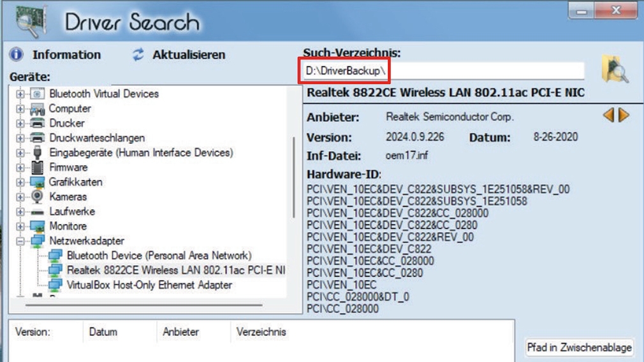The width and height of the screenshot is (644, 362).
Task: Select VirtualBox Host-Only Ethernet Adapter
Action: pos(149,285)
